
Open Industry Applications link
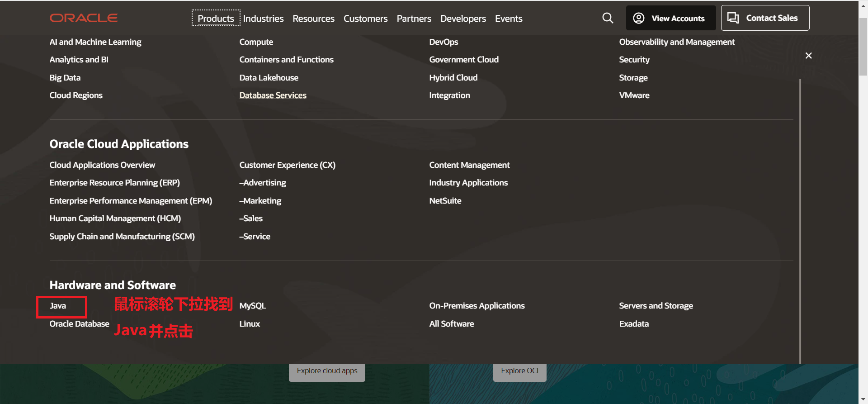(x=468, y=183)
